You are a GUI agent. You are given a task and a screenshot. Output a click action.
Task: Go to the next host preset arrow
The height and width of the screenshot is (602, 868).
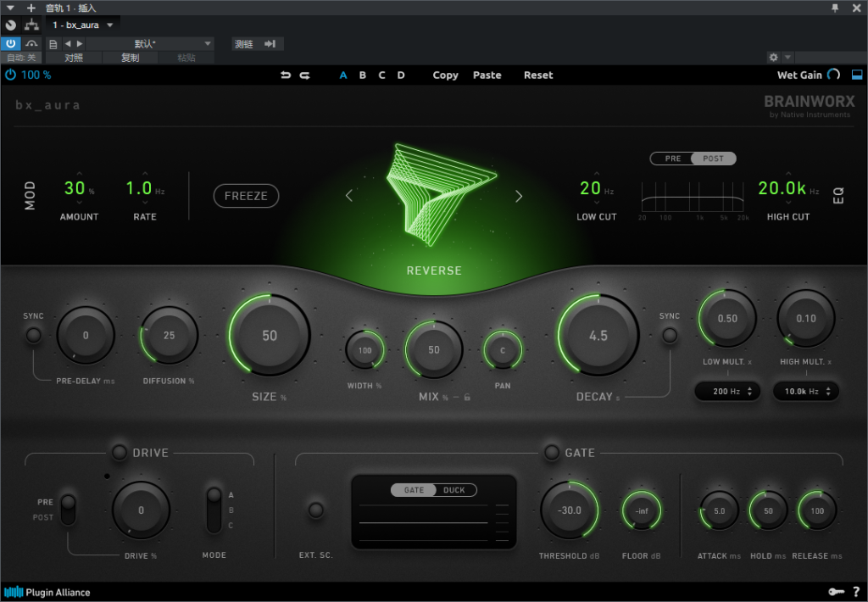[x=80, y=44]
